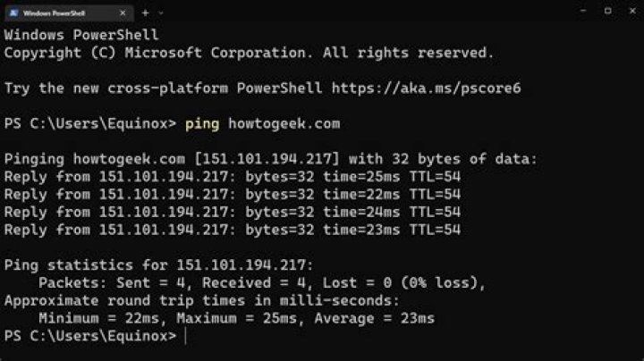Image resolution: width=644 pixels, height=361 pixels.
Task: Click the 'Ping statistics for' line
Action: point(159,265)
